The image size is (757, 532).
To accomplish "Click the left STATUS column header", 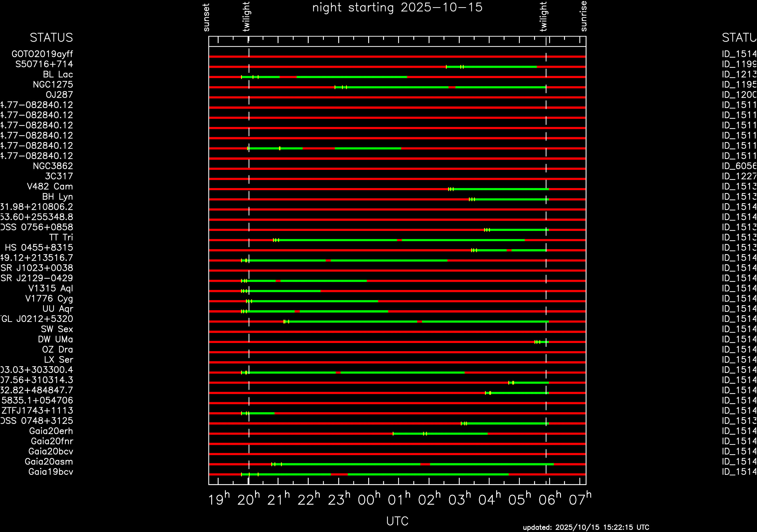I will 51,38.
